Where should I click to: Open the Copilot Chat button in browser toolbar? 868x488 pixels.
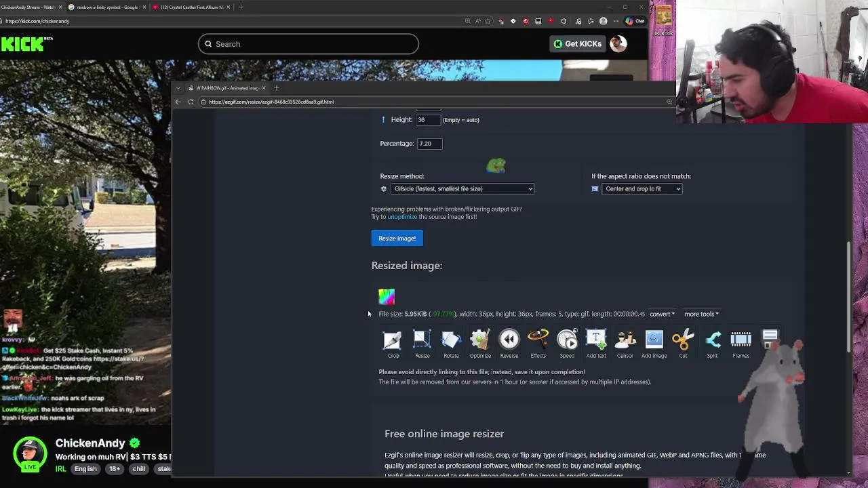635,21
